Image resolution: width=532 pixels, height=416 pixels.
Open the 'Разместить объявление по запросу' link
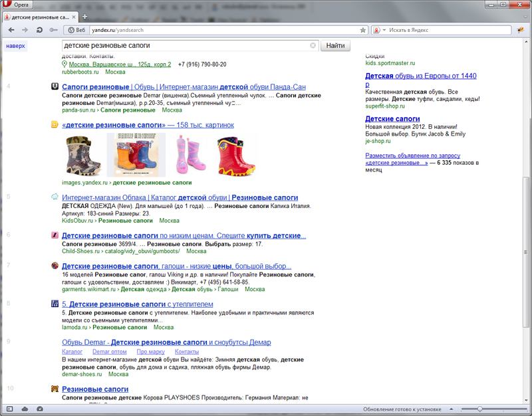(x=412, y=159)
